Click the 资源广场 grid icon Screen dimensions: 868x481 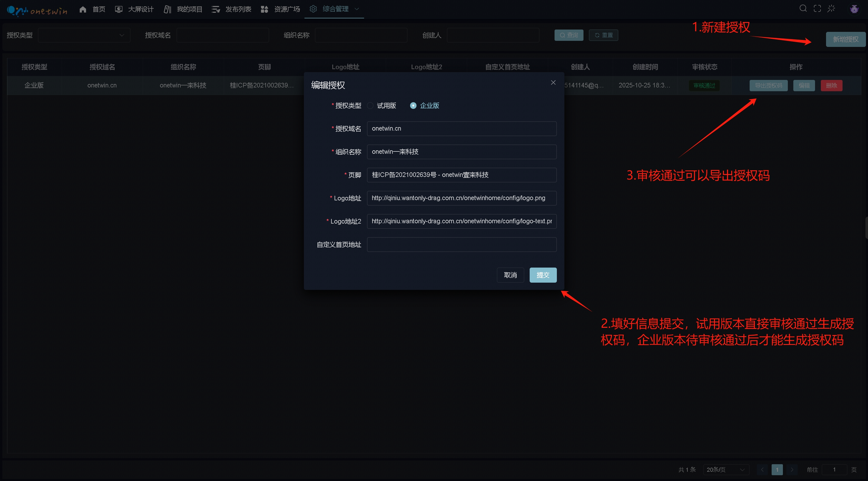265,9
